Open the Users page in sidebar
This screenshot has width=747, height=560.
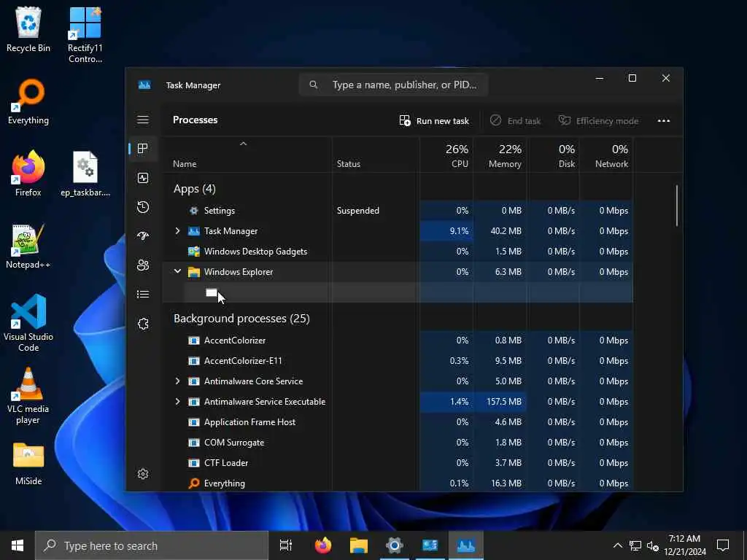[x=143, y=265]
